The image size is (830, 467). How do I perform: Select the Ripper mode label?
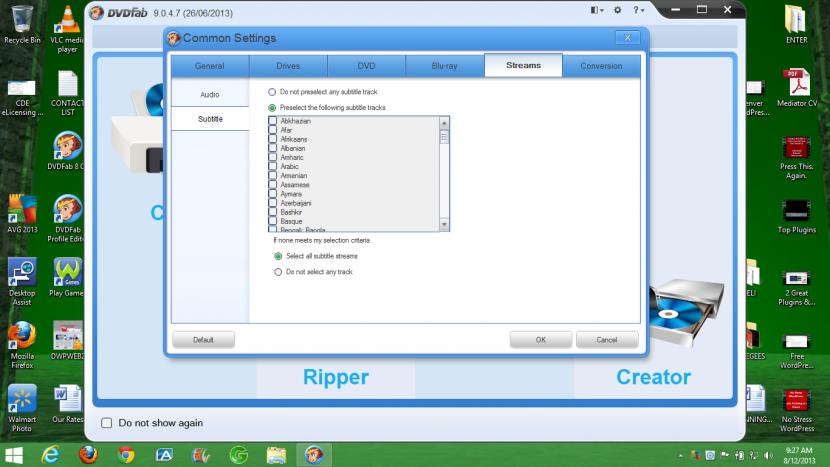[x=336, y=377]
